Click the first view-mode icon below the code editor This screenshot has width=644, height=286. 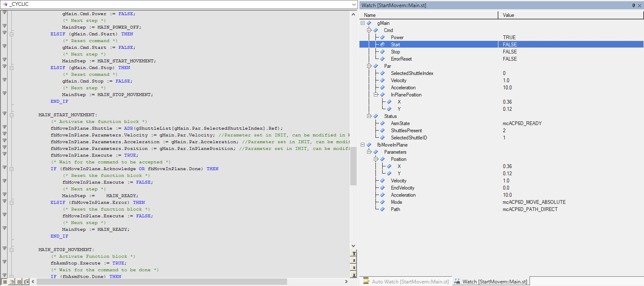[x=5, y=281]
